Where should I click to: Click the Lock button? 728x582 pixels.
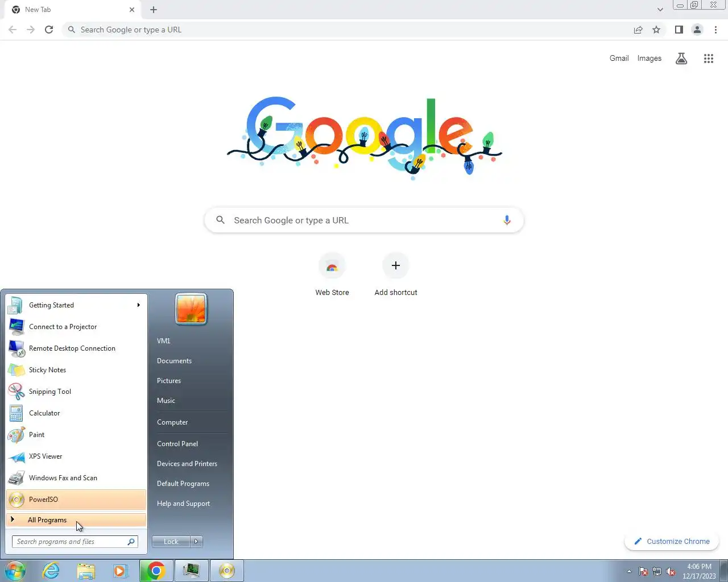[x=171, y=542]
